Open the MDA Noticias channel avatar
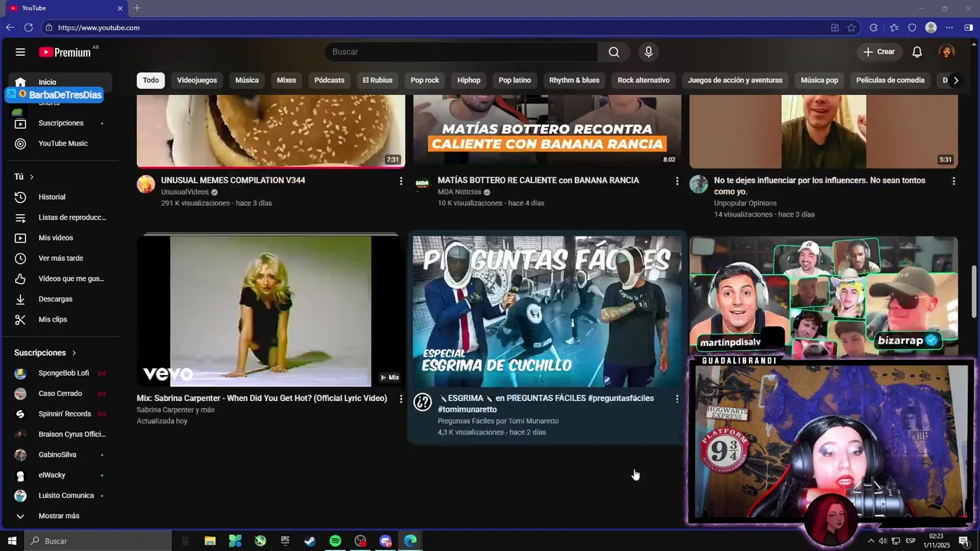The image size is (980, 551). point(423,184)
